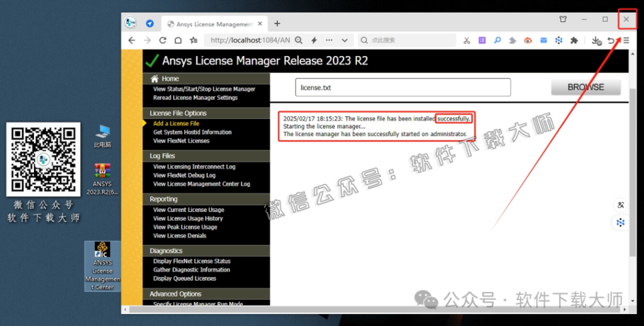Open View FlexNet Licenses

[181, 140]
